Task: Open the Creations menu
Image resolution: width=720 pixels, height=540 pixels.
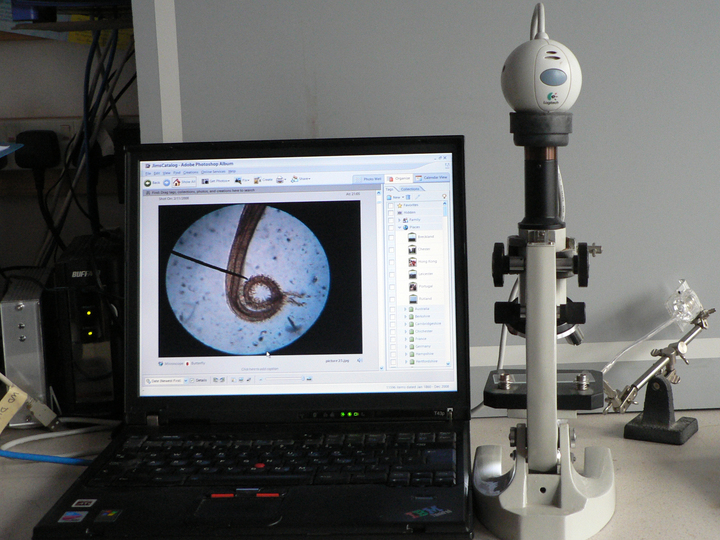Action: click(191, 172)
